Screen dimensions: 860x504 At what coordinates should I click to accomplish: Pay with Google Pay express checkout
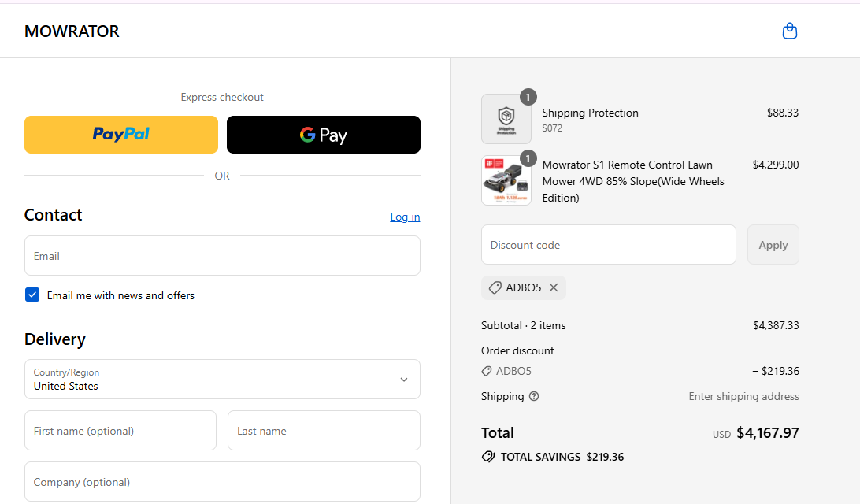click(x=324, y=135)
